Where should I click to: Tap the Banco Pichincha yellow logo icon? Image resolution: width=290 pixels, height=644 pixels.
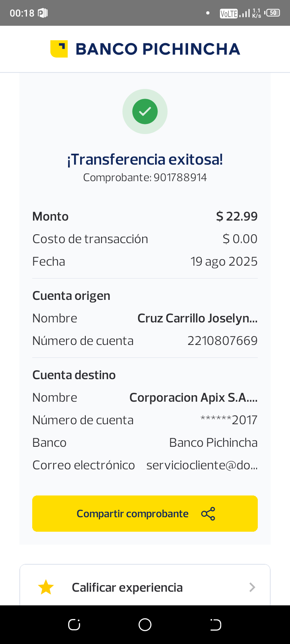point(59,49)
